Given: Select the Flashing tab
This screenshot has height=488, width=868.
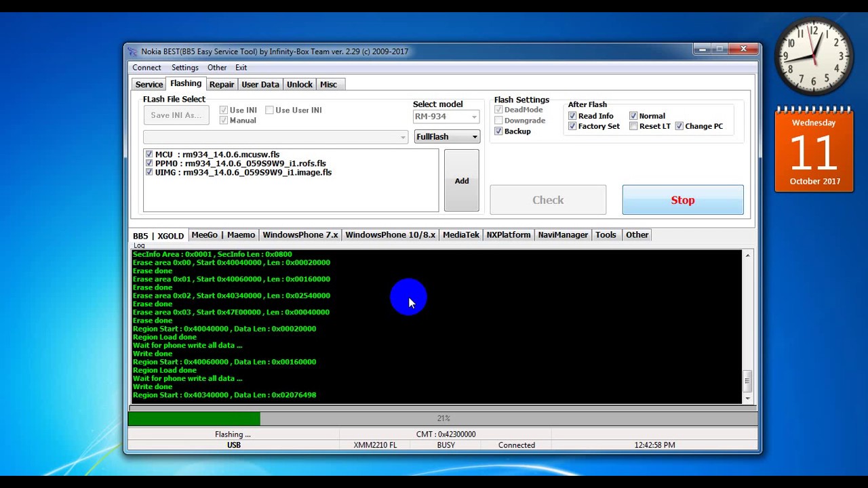Looking at the screenshot, I should point(186,83).
